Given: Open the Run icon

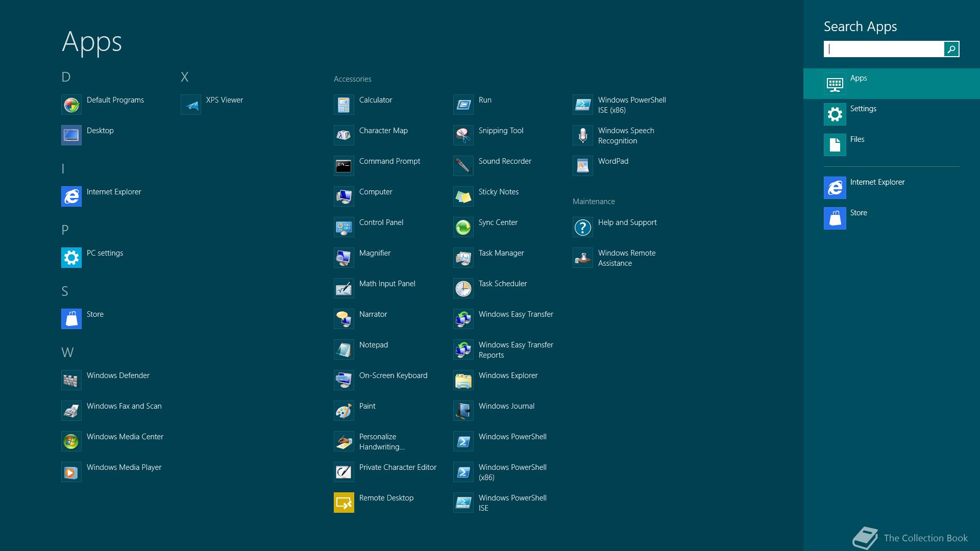Looking at the screenshot, I should 463,105.
